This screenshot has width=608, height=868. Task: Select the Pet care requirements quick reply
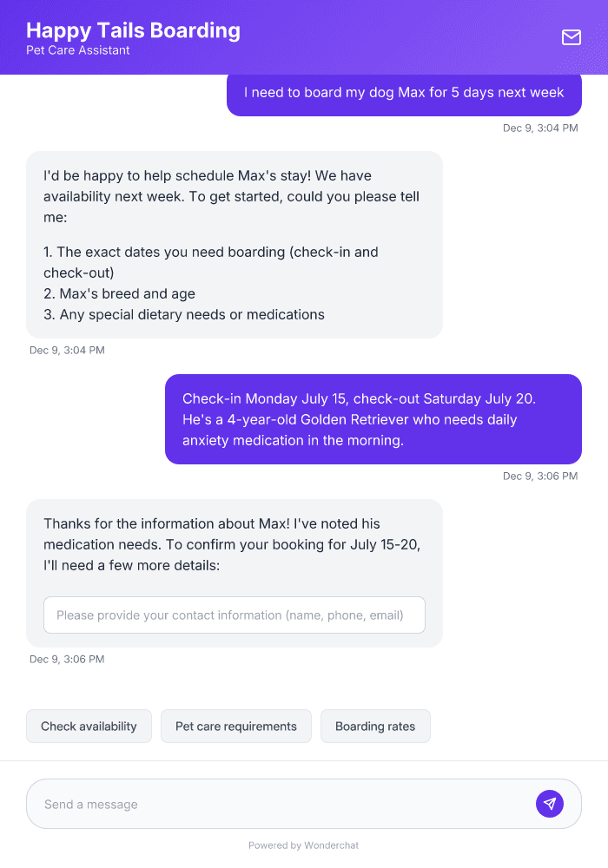coord(235,726)
